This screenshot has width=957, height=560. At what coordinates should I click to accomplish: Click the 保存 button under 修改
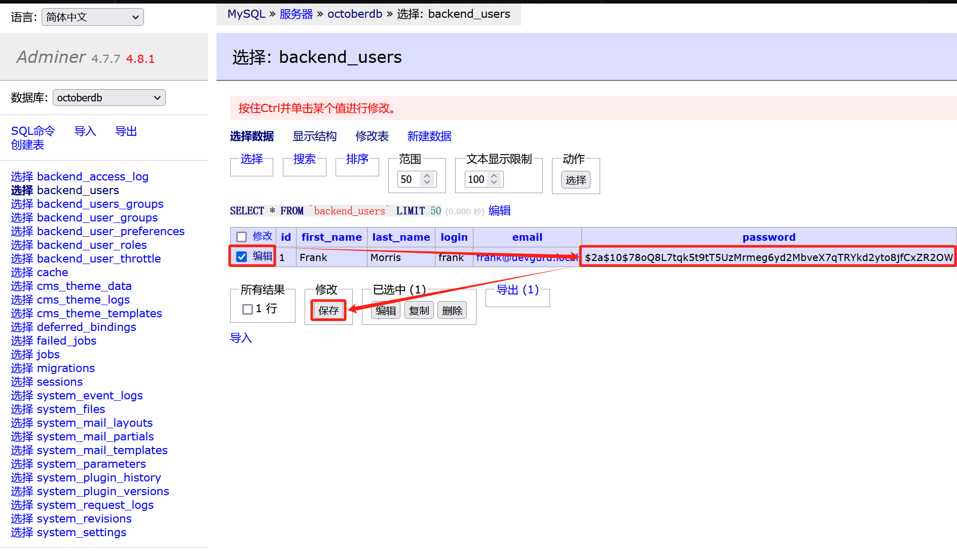point(328,310)
